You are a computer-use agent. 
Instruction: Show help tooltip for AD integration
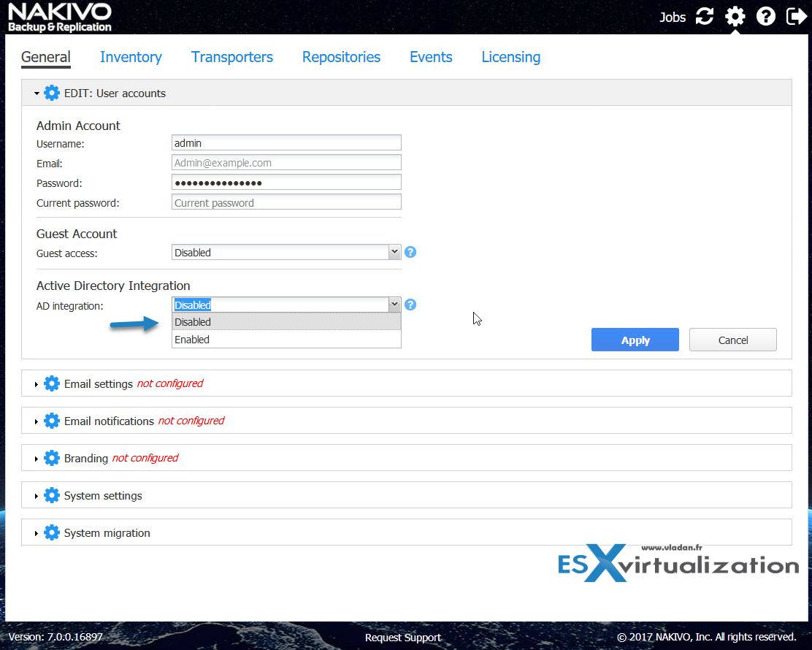(x=410, y=305)
